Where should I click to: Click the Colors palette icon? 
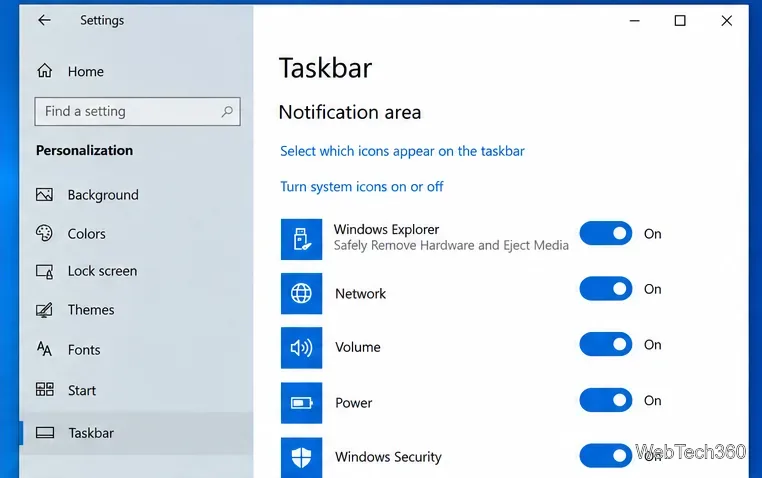[44, 233]
